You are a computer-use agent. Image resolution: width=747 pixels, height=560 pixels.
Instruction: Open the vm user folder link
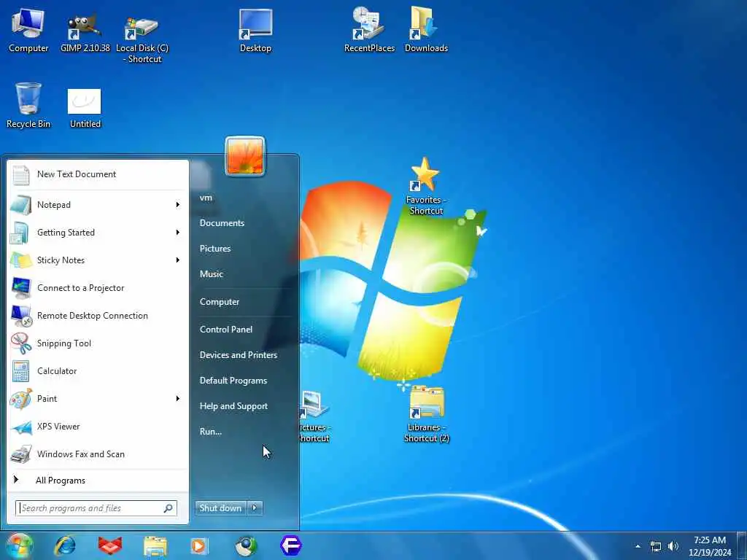206,198
